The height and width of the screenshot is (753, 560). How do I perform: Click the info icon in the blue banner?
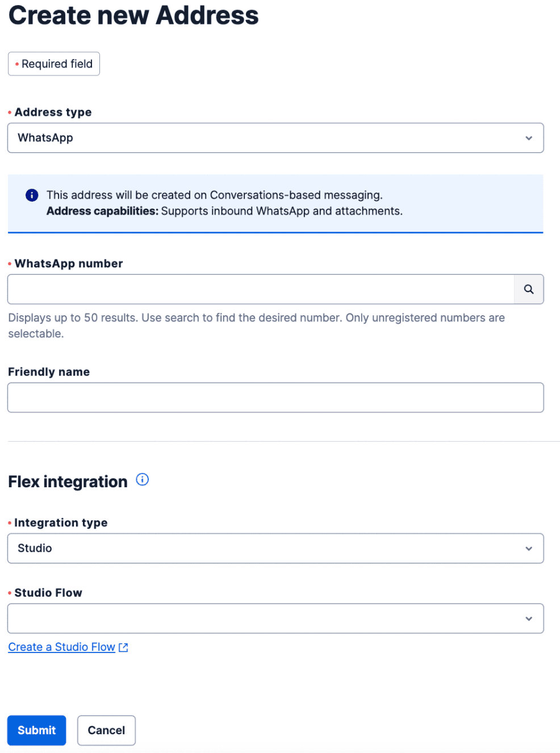32,195
